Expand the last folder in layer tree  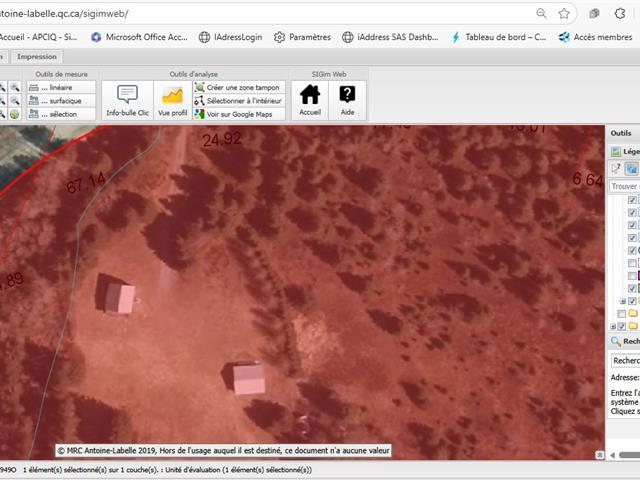click(x=612, y=326)
